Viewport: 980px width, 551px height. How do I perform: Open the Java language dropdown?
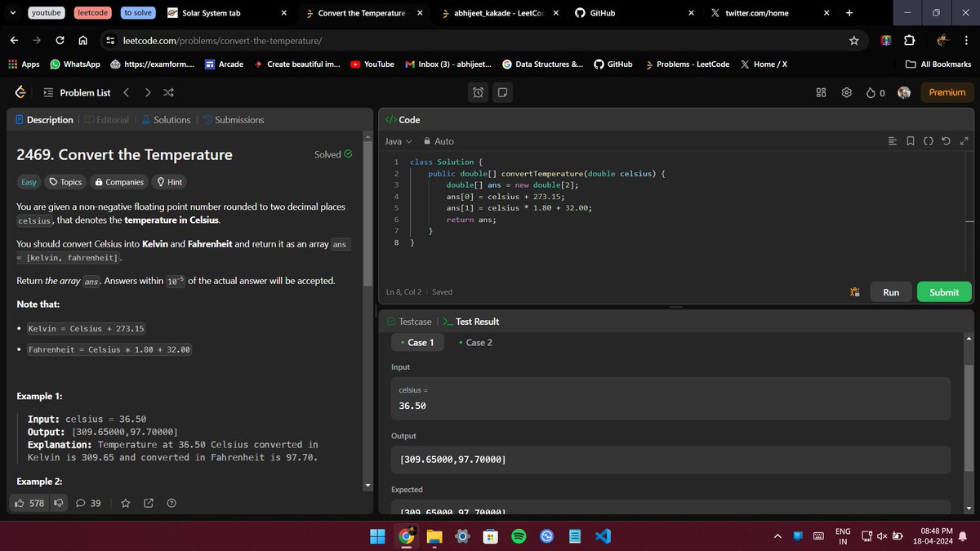(x=399, y=141)
